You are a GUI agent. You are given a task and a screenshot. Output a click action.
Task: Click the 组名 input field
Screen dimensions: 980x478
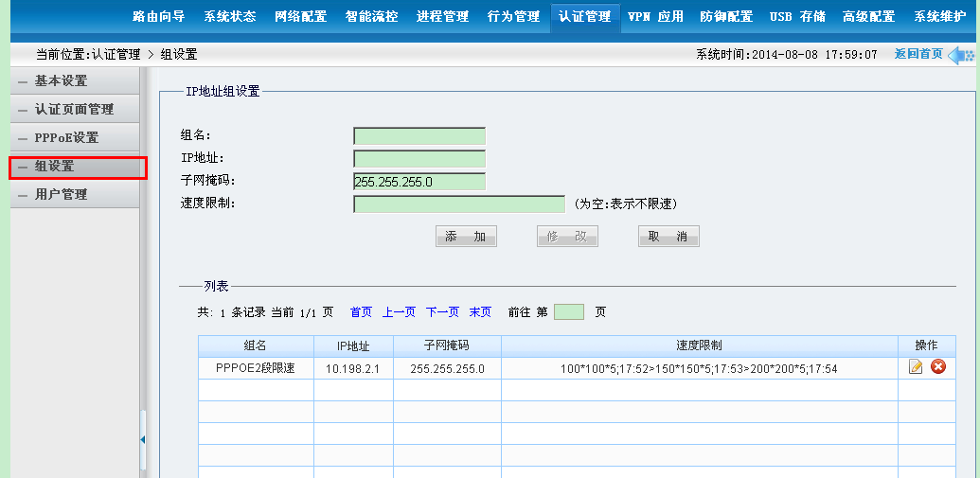pyautogui.click(x=419, y=136)
